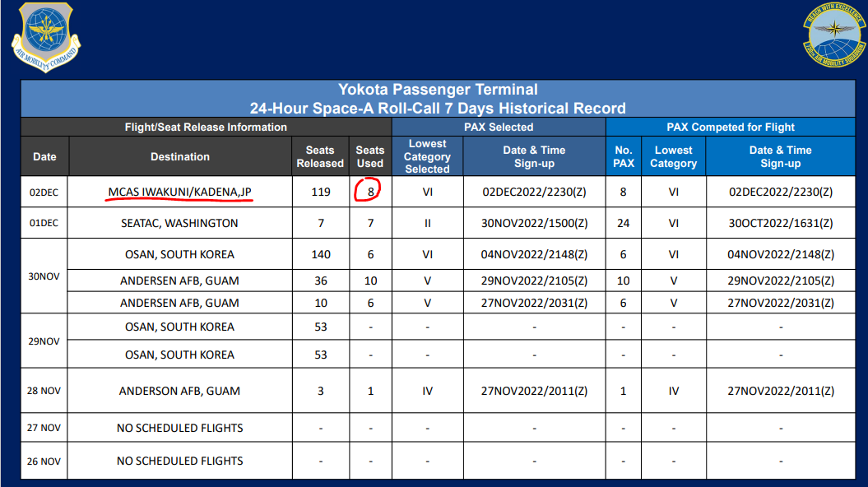The image size is (868, 487).
Task: Select the 140 seats released cell for OSAN
Action: (321, 254)
